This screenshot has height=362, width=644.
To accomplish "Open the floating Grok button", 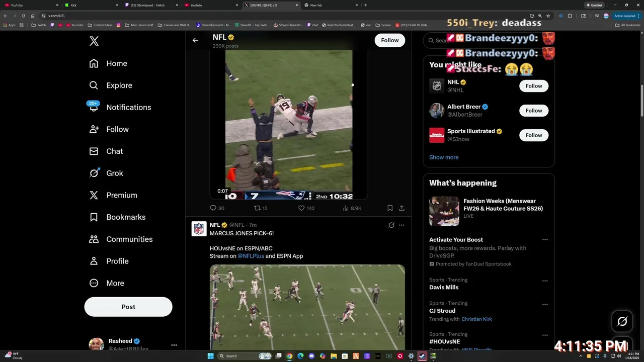I will click(622, 322).
